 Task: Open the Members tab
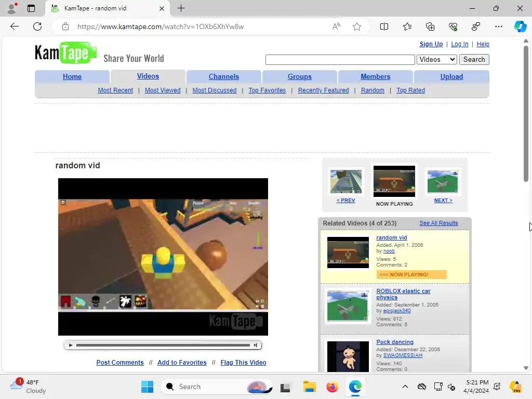(375, 77)
